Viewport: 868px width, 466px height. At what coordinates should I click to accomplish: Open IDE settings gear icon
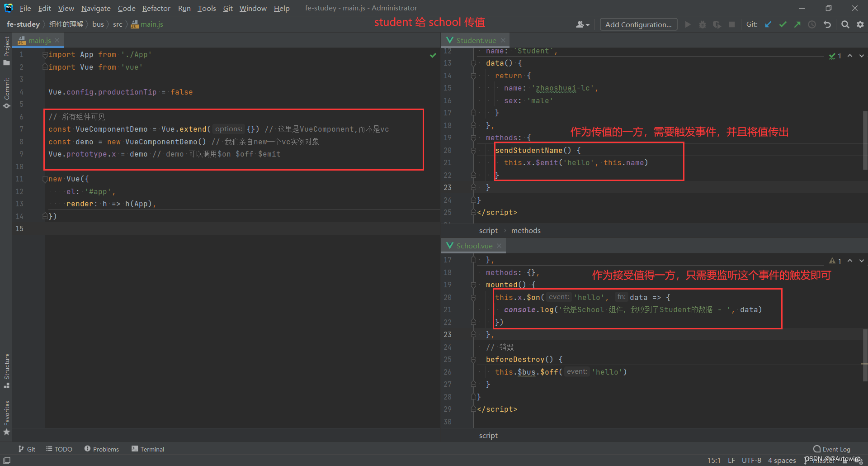(x=860, y=24)
